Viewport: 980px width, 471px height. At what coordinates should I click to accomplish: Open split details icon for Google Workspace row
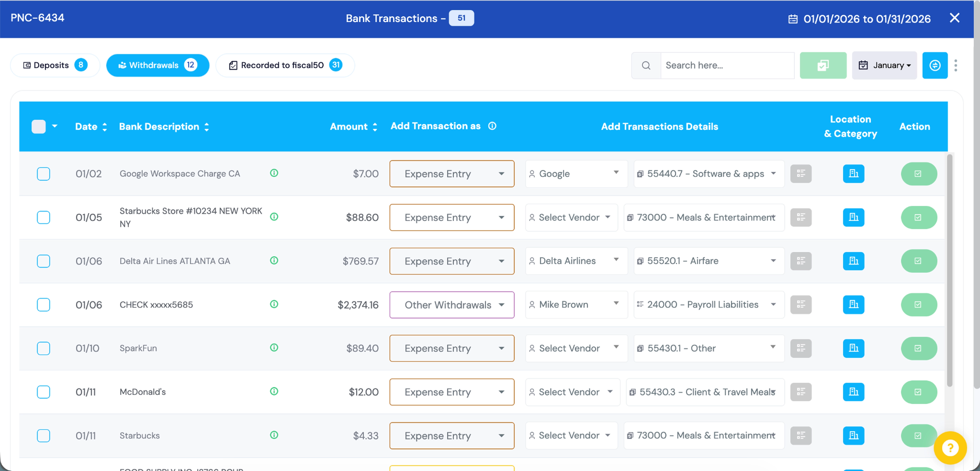coord(801,174)
